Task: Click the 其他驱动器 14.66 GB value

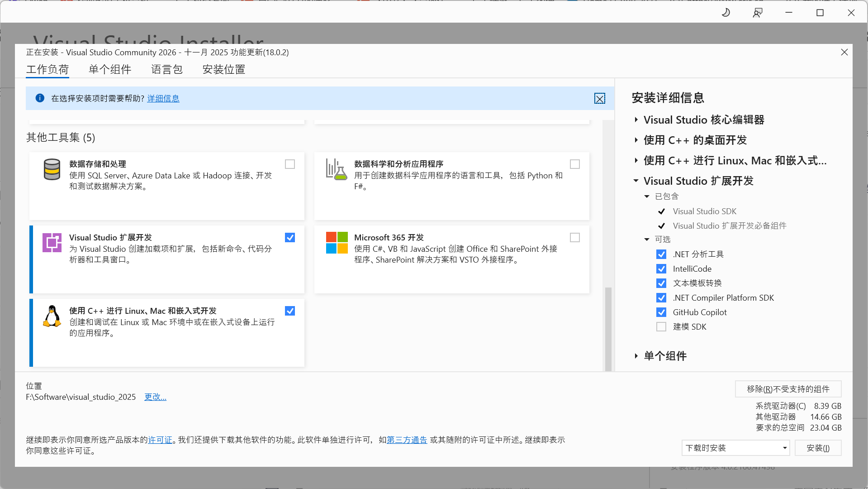Action: click(x=826, y=417)
